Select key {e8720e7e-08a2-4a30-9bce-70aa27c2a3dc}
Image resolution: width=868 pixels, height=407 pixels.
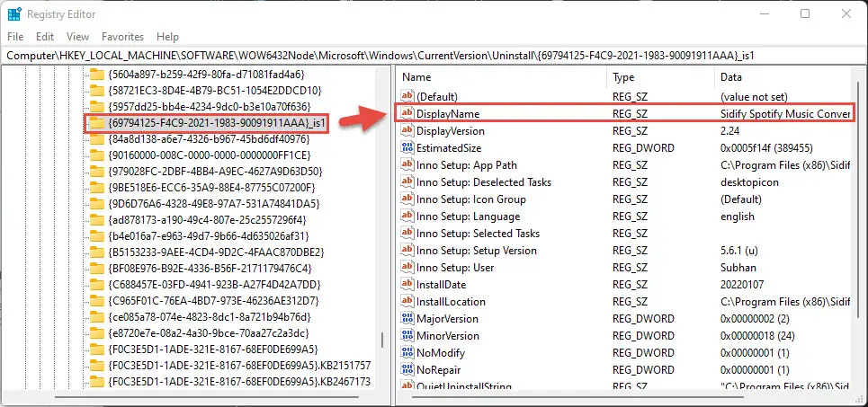(x=209, y=333)
